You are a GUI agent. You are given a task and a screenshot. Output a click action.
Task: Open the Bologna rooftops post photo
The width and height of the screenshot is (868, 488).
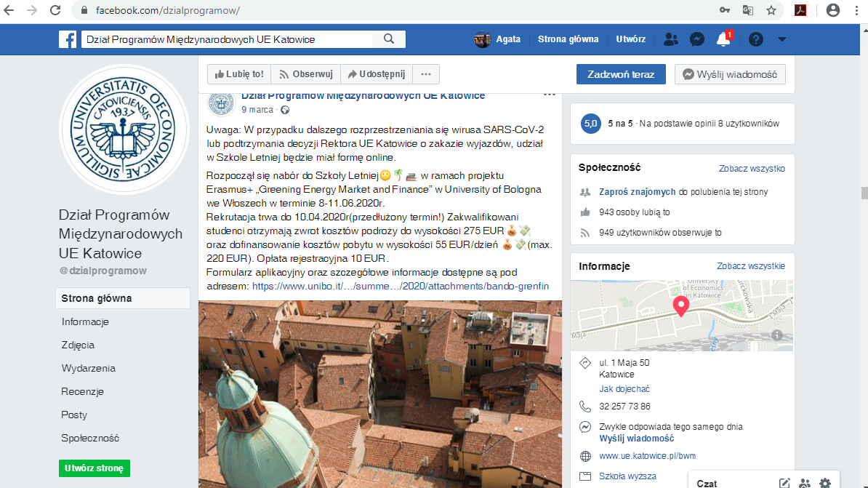380,394
